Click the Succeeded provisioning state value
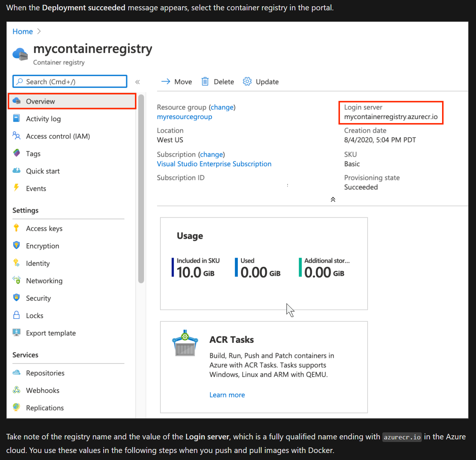The height and width of the screenshot is (460, 476). 361,187
